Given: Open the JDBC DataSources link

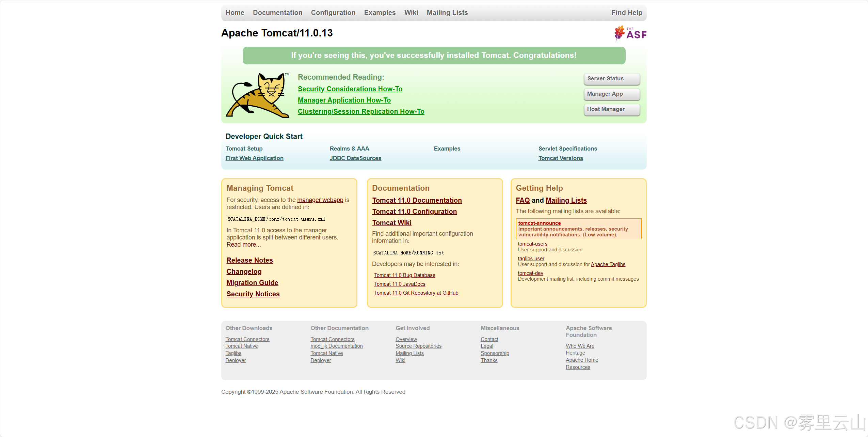Looking at the screenshot, I should click(355, 158).
